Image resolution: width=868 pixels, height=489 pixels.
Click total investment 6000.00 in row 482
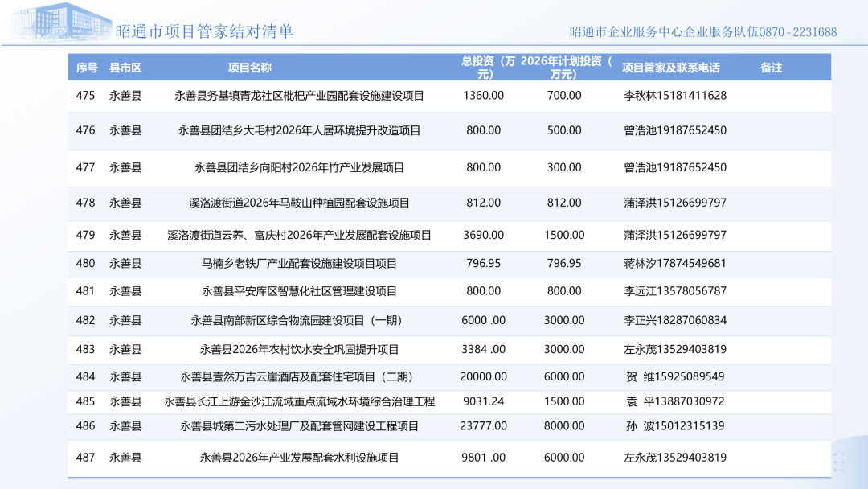(x=483, y=321)
